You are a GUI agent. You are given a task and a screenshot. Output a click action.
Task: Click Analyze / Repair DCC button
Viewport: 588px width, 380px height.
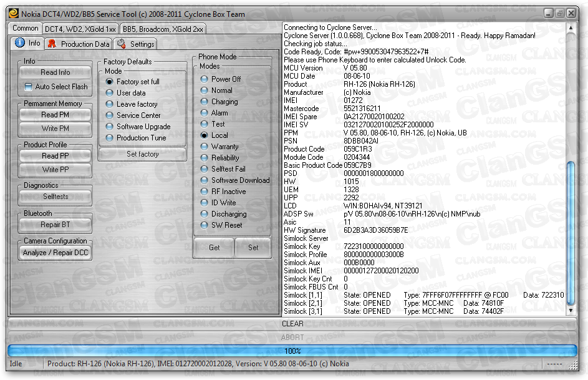[x=55, y=253]
